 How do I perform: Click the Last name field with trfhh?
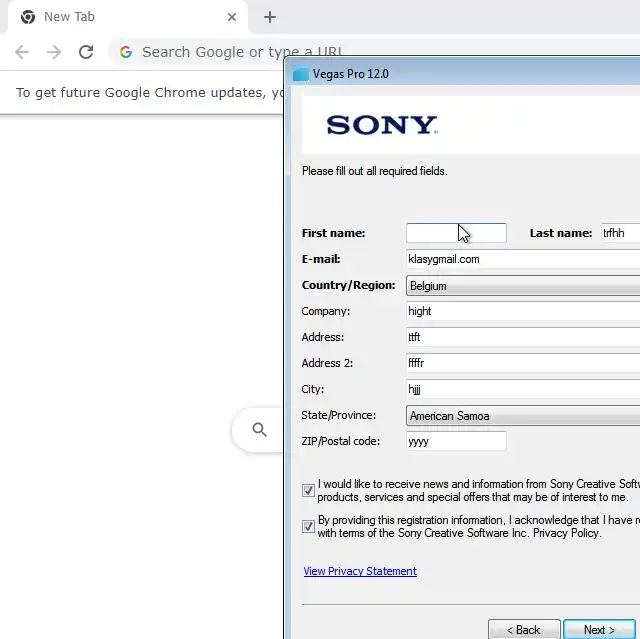point(620,233)
